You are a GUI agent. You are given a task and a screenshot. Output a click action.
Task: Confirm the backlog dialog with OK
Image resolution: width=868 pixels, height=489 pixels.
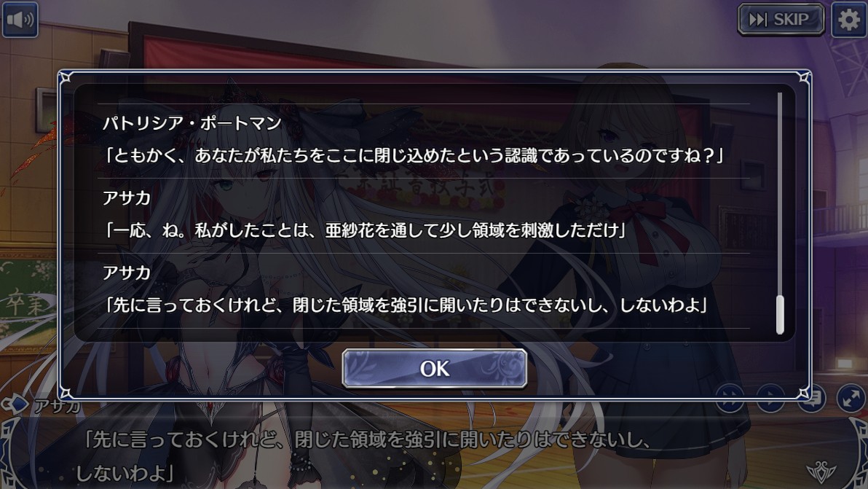pyautogui.click(x=435, y=368)
